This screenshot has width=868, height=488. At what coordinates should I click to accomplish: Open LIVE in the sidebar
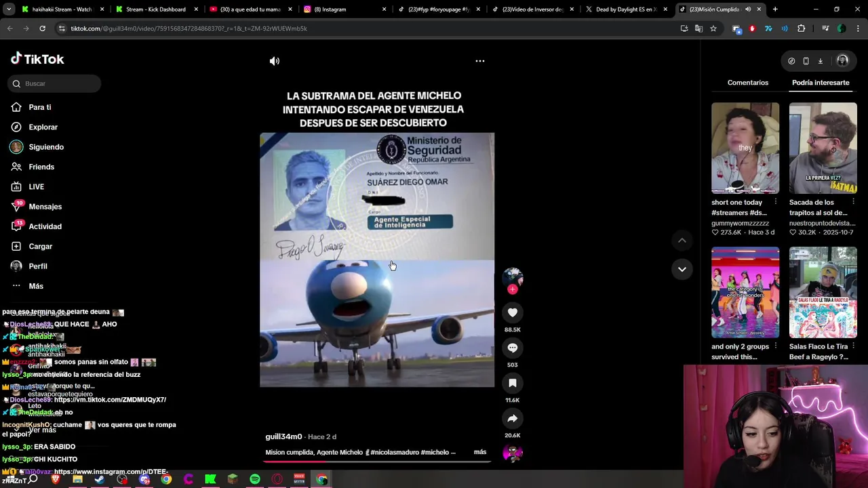(36, 186)
